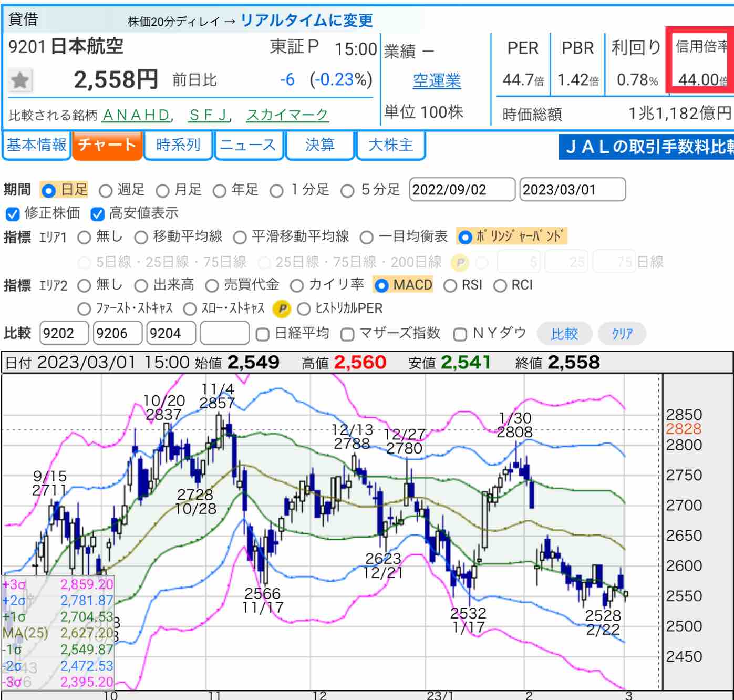Check 日経平均 comparison box

pyautogui.click(x=262, y=334)
